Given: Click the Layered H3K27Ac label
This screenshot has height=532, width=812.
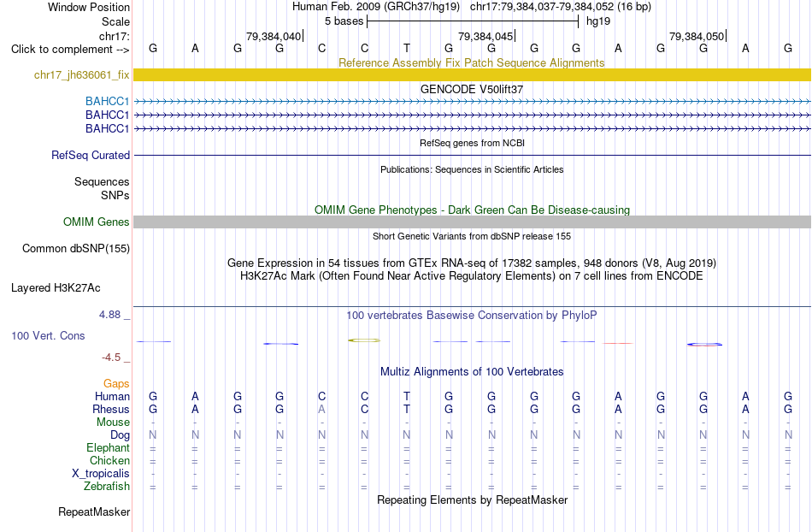Looking at the screenshot, I should (56, 288).
